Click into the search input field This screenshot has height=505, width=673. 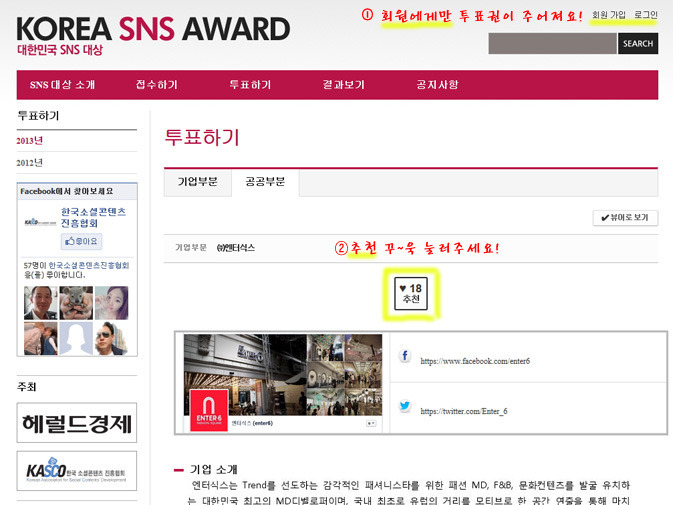(x=552, y=44)
